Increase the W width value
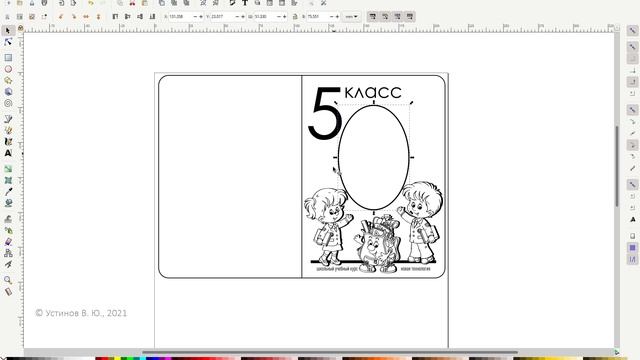This screenshot has height=360, width=640. pyautogui.click(x=284, y=17)
